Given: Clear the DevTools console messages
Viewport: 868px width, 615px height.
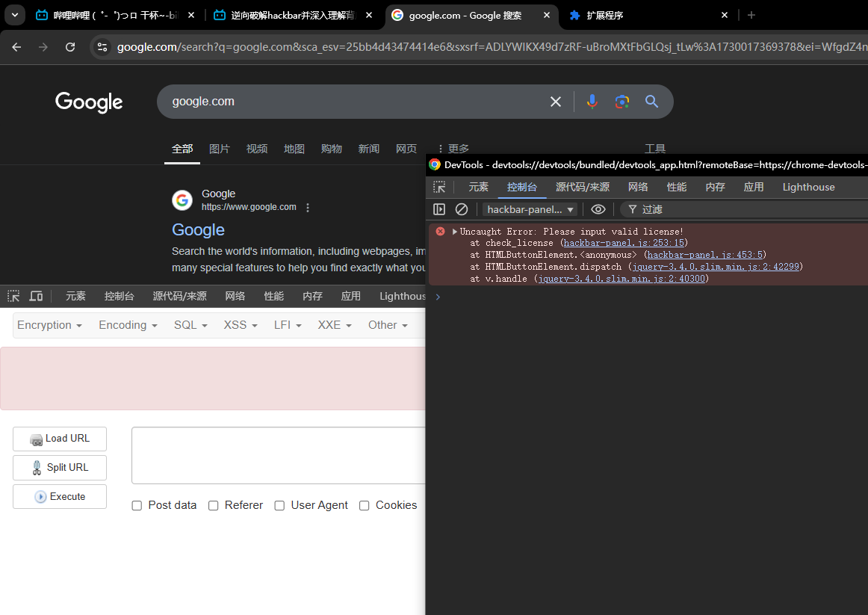Looking at the screenshot, I should [x=462, y=209].
